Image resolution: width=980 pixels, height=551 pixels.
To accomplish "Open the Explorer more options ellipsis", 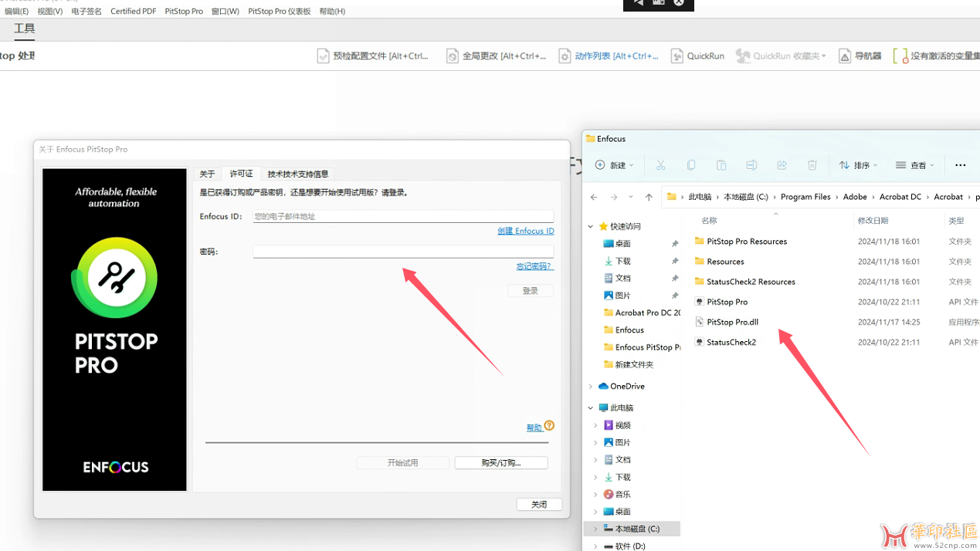I will [x=961, y=165].
